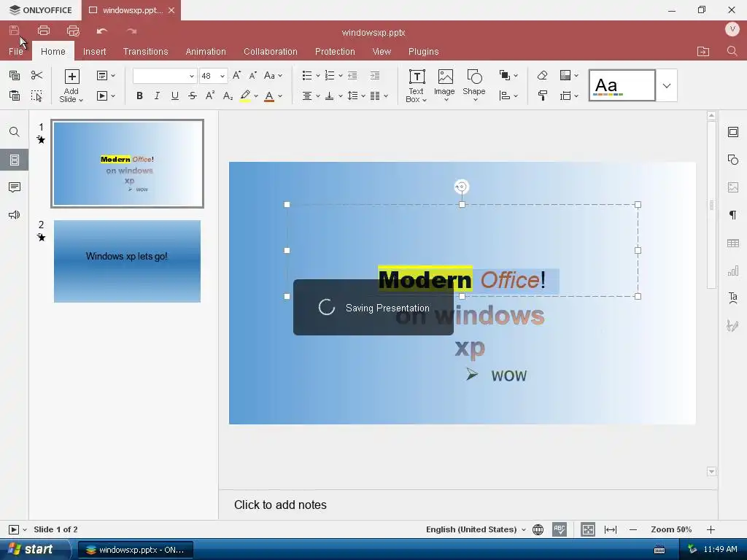747x560 pixels.
Task: Click the Select All icon
Action: (36, 96)
